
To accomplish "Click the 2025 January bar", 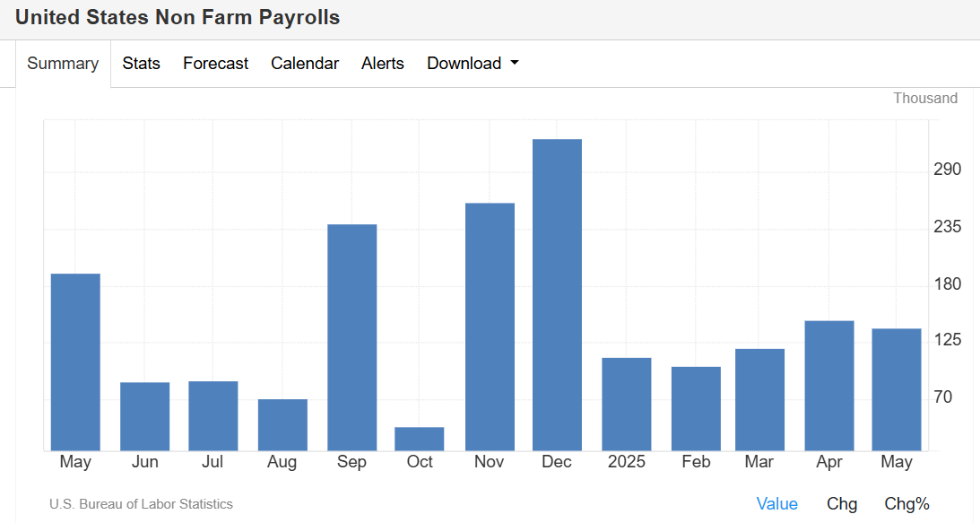I will click(x=626, y=404).
